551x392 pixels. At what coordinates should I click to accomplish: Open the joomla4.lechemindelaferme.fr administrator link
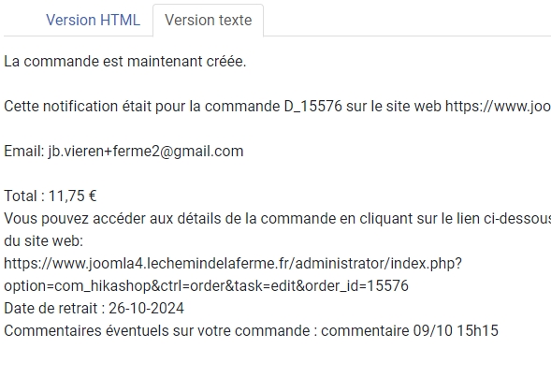click(x=233, y=263)
